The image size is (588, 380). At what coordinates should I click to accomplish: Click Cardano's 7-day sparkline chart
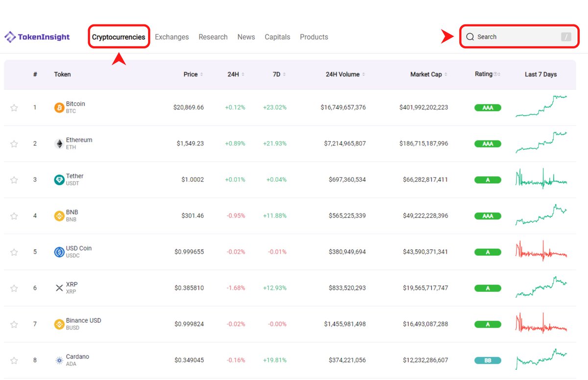pos(541,359)
